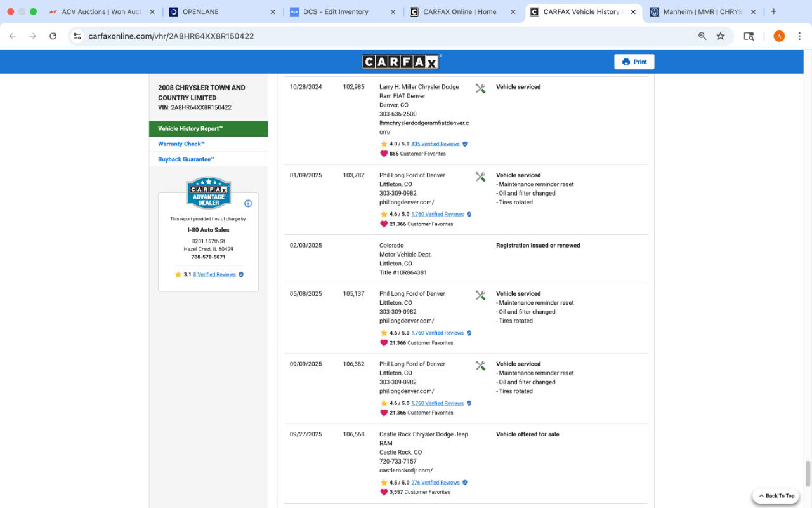Open the Chrome three-dot menu
The width and height of the screenshot is (812, 508).
click(x=799, y=36)
